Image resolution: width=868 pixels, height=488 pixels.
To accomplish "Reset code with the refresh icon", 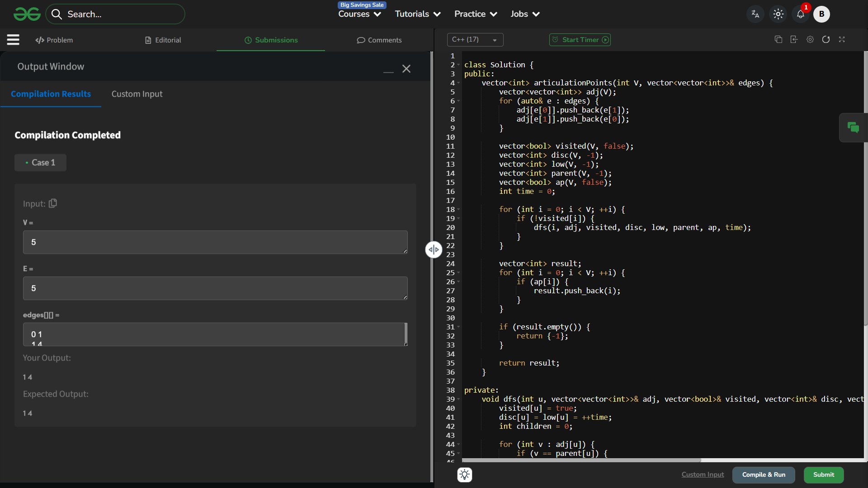I will 826,39.
